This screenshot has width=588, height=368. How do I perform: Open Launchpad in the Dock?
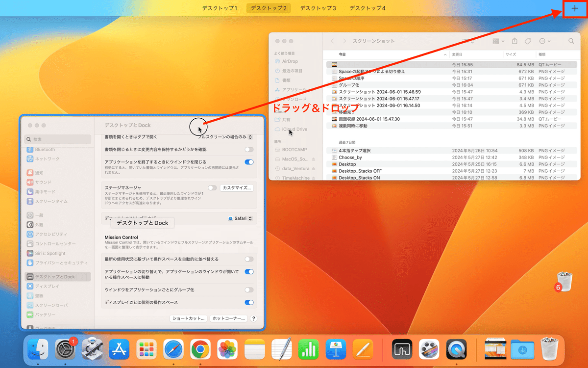pyautogui.click(x=146, y=350)
